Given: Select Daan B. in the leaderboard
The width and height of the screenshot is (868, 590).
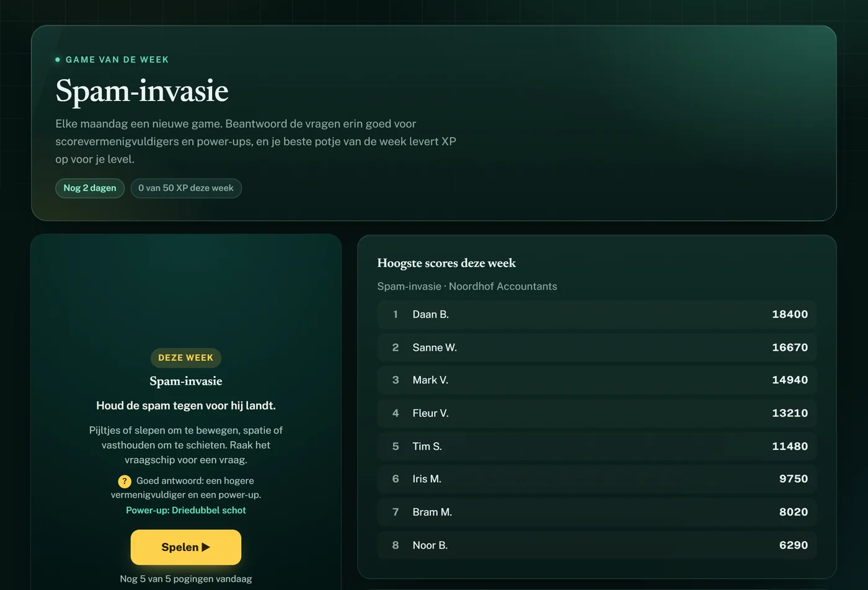Looking at the screenshot, I should 597,314.
